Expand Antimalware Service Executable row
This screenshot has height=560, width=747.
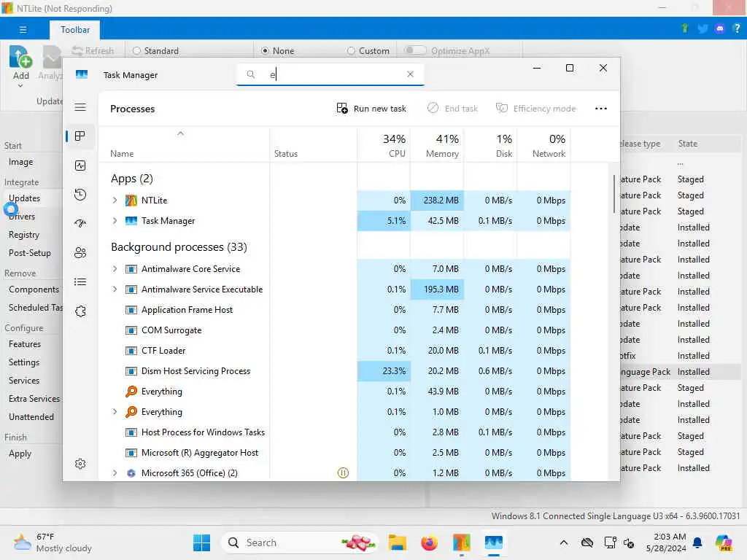[115, 289]
